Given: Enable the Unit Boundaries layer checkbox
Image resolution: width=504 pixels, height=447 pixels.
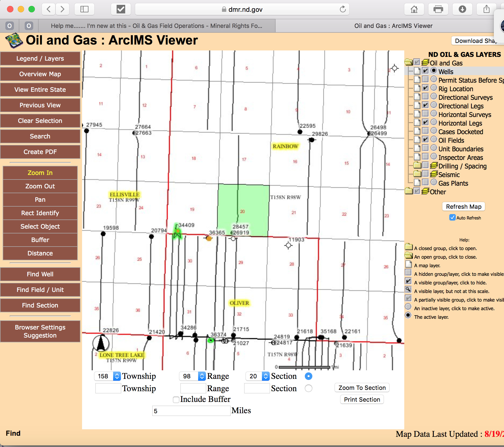Looking at the screenshot, I should pyautogui.click(x=425, y=148).
